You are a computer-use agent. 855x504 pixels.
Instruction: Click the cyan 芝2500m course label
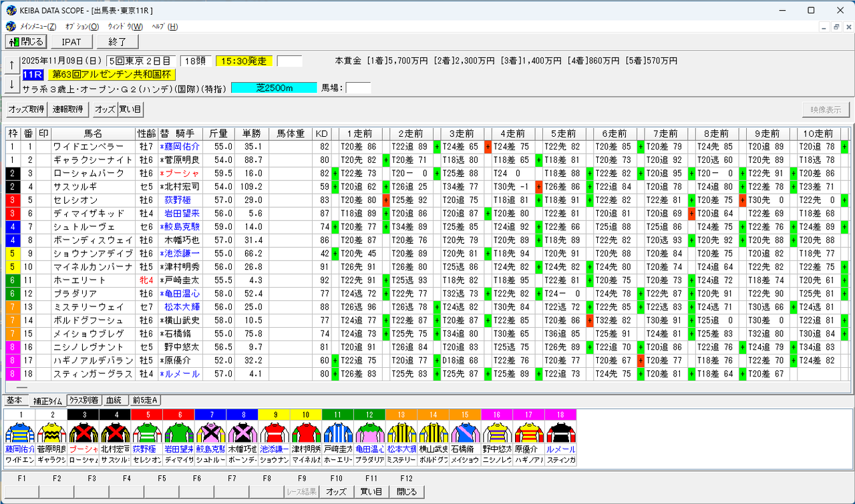tap(275, 87)
